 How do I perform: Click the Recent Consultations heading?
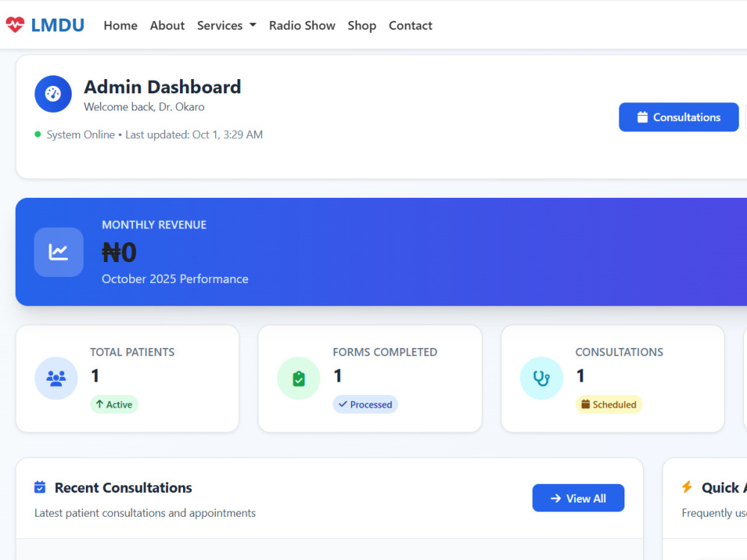(x=123, y=488)
